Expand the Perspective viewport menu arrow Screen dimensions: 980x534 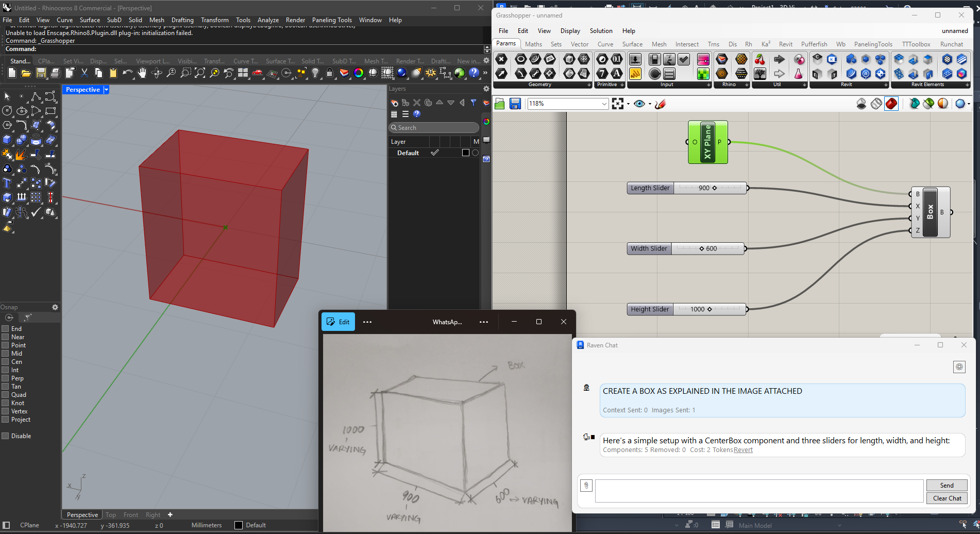pyautogui.click(x=106, y=90)
